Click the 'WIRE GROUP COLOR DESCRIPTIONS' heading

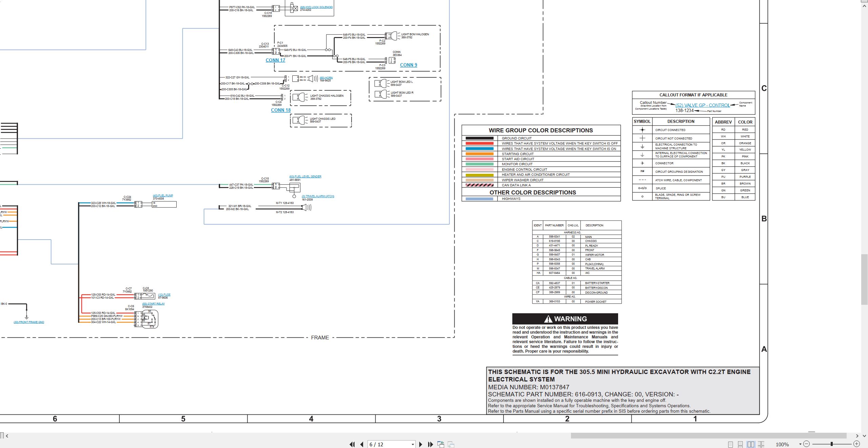click(541, 130)
